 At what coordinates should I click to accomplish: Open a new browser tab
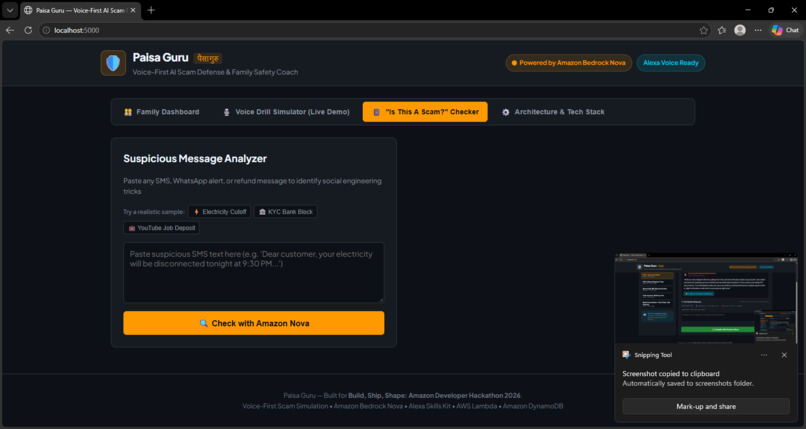coord(151,10)
